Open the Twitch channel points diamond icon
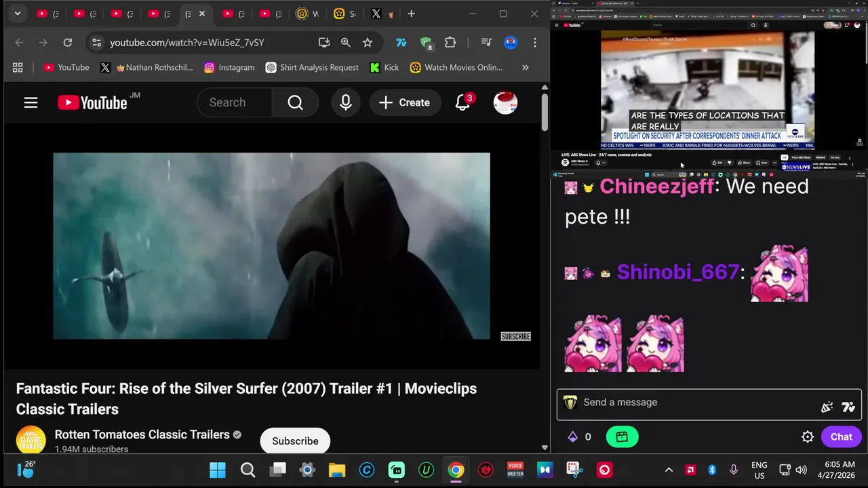 pos(573,436)
